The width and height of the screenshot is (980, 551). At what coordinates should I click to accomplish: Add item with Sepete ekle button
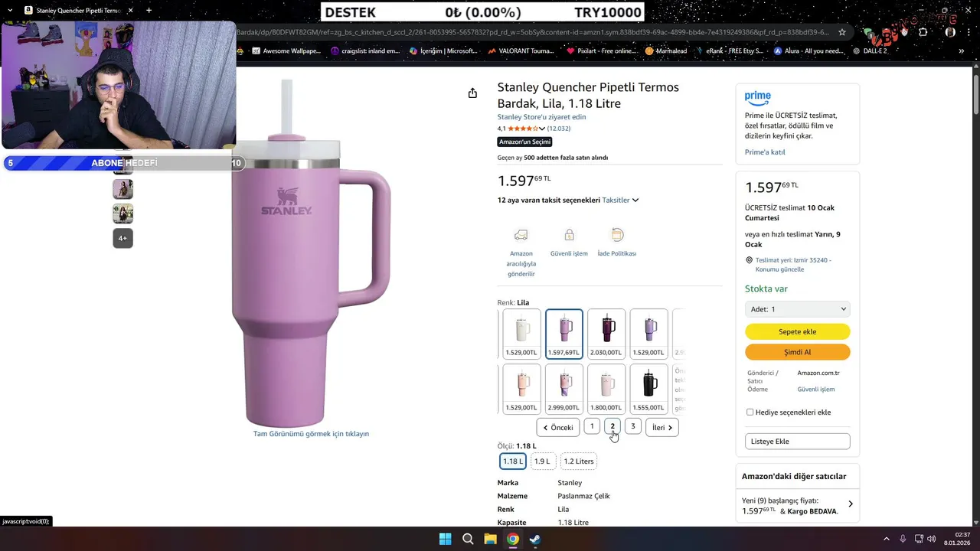797,331
